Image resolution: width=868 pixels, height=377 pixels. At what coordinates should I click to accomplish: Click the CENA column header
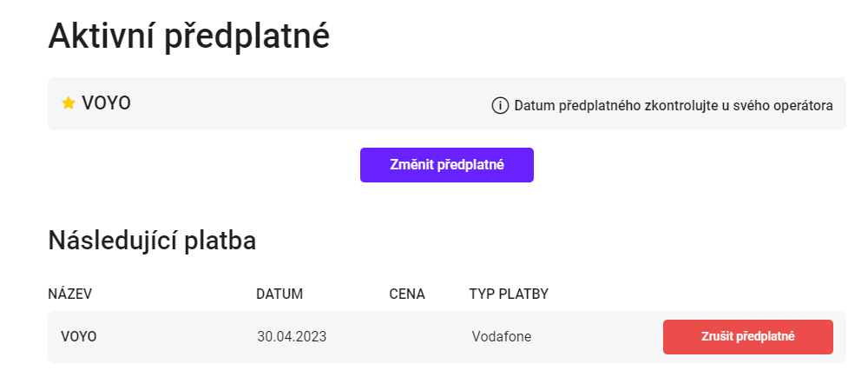click(407, 294)
